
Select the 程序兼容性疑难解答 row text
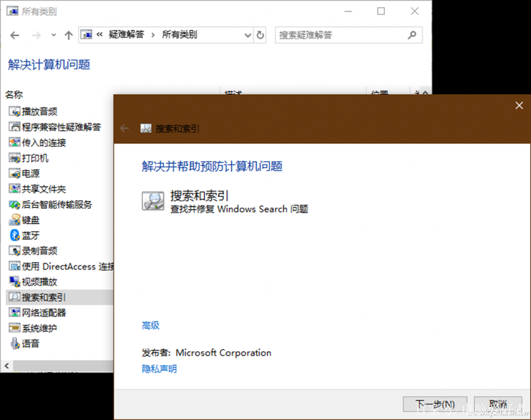coord(62,127)
